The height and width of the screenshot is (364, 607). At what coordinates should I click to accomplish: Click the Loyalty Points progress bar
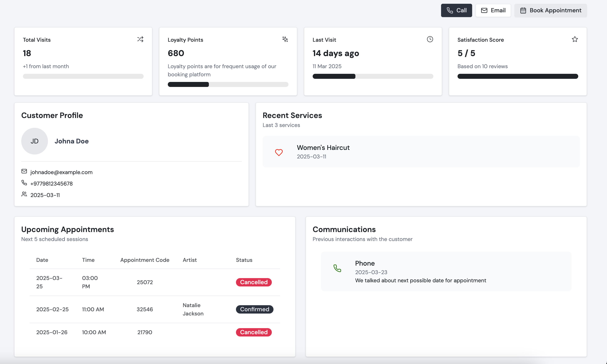228,84
